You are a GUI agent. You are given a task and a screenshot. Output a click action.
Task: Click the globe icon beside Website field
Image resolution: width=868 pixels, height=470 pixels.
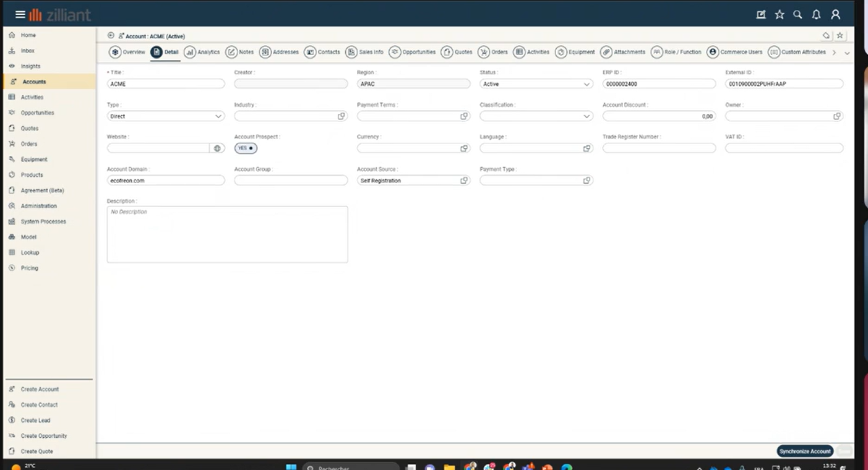[217, 148]
